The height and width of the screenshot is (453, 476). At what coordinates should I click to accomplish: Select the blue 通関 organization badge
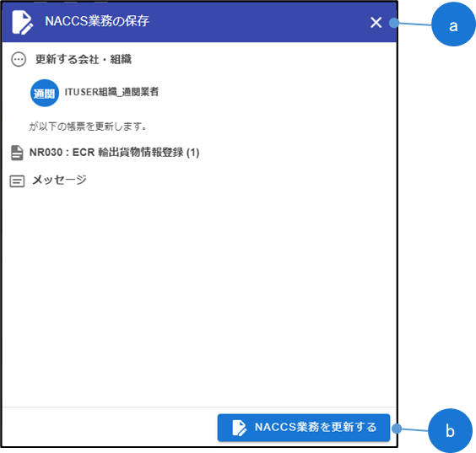click(x=45, y=93)
